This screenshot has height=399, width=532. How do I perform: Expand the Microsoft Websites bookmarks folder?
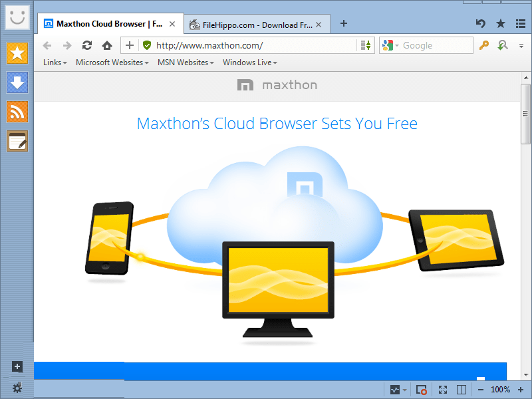[112, 63]
